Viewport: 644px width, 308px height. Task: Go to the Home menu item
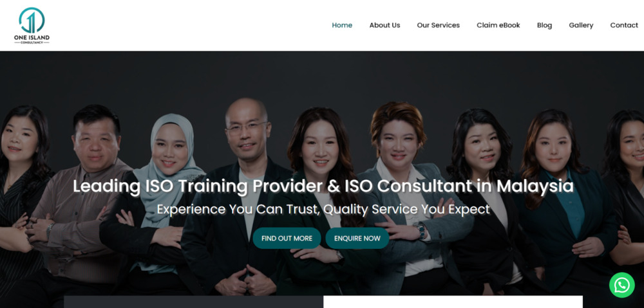pos(342,25)
